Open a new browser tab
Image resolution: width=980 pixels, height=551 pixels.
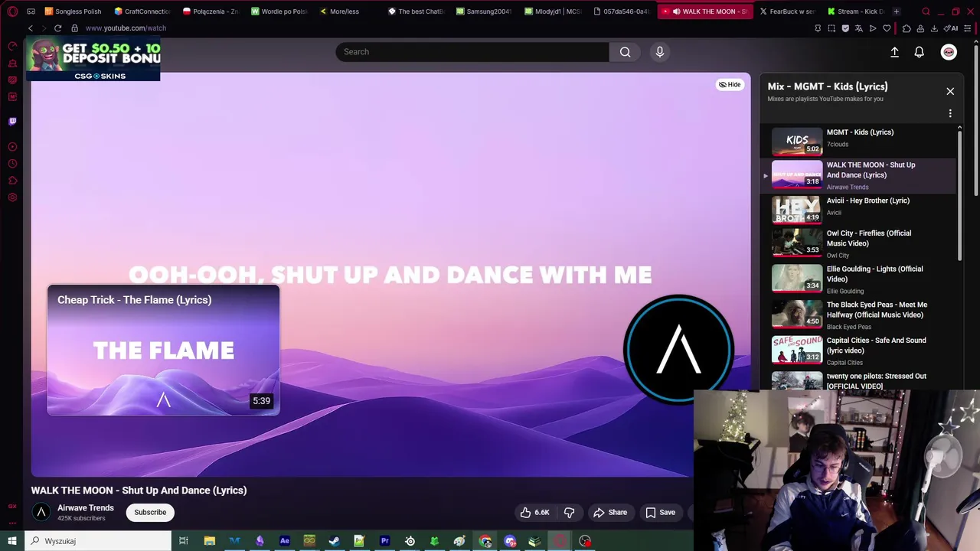pyautogui.click(x=896, y=11)
